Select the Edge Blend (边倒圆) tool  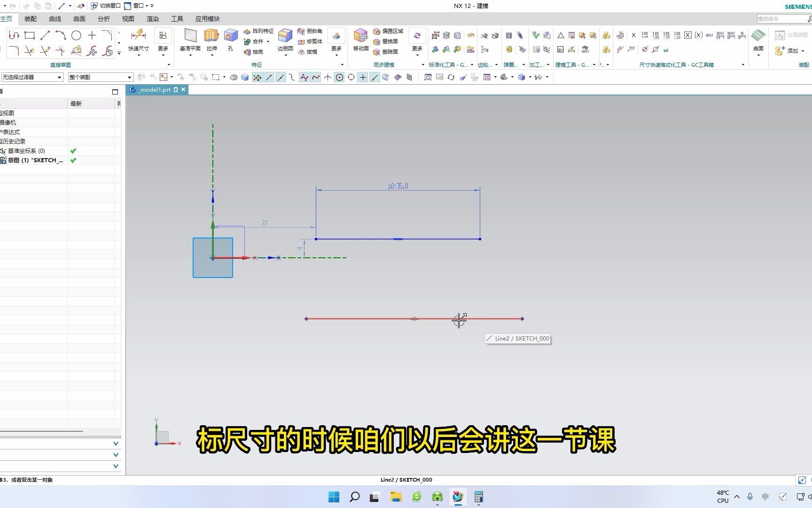point(284,39)
